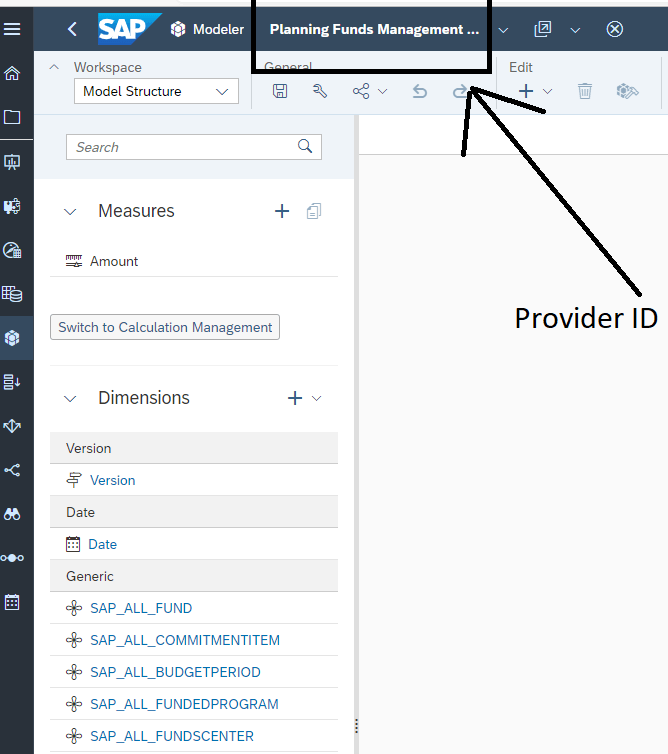Click the search magnifier icon
668x754 pixels.
pos(305,146)
